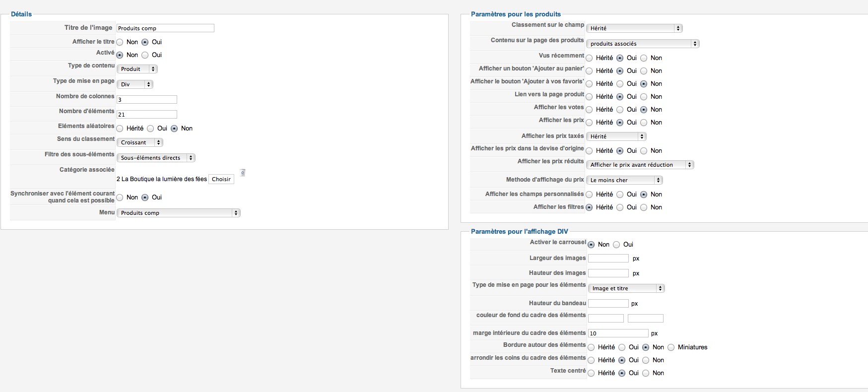This screenshot has width=868, height=392.
Task: Open the Contenu sur la page des produits dropdown
Action: click(643, 44)
